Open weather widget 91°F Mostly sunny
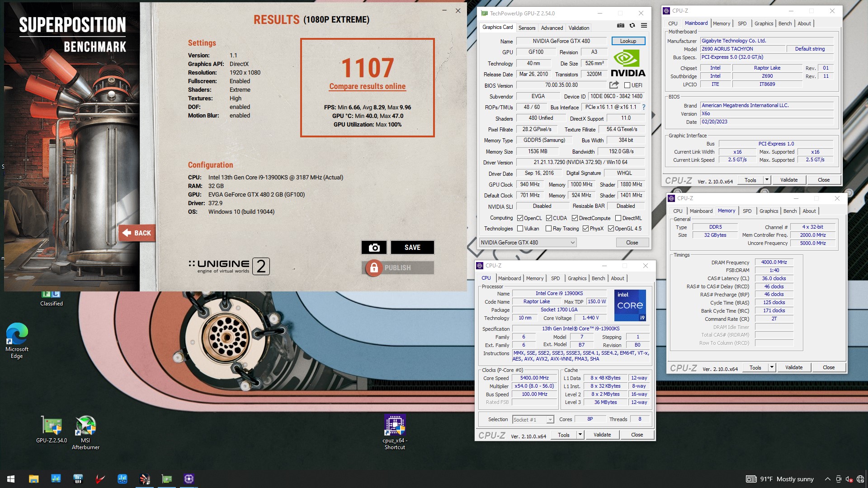This screenshot has height=488, width=868. pos(780,479)
